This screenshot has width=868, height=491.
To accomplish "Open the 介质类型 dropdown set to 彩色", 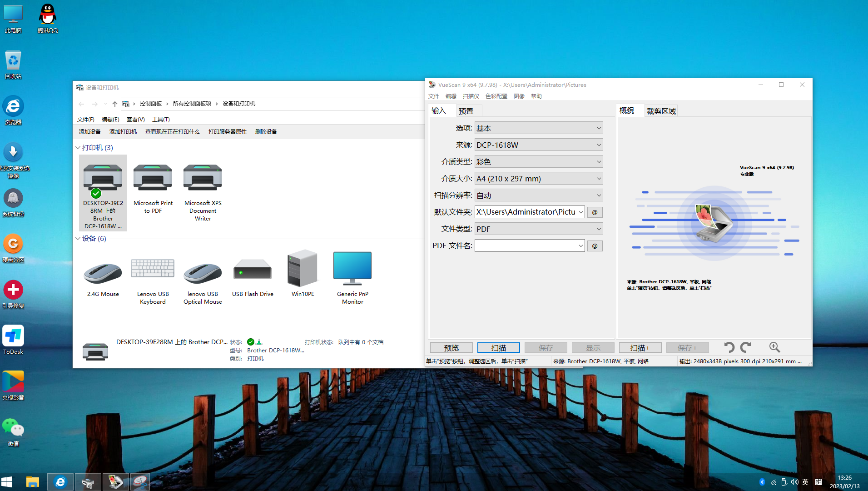I will [x=539, y=162].
